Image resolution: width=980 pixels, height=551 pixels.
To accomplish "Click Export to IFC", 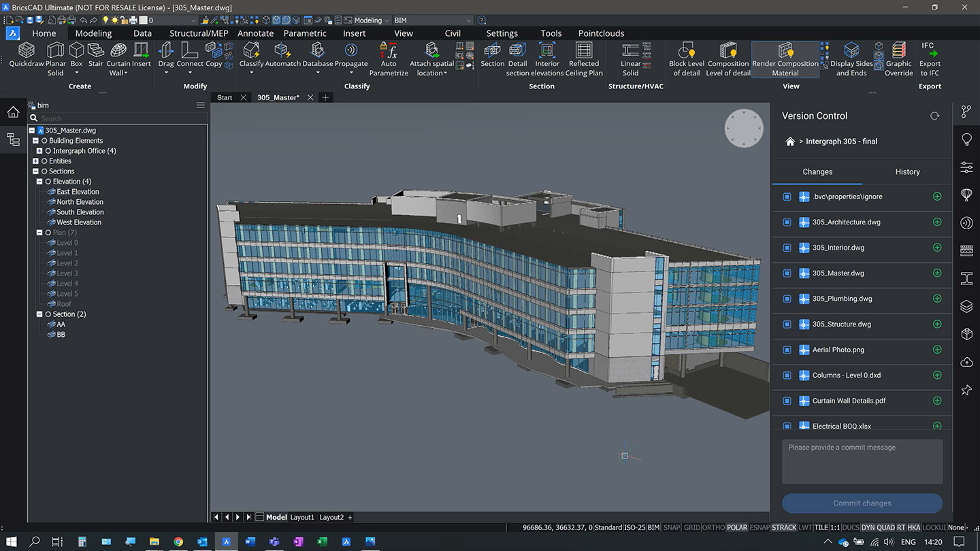I will 930,59.
